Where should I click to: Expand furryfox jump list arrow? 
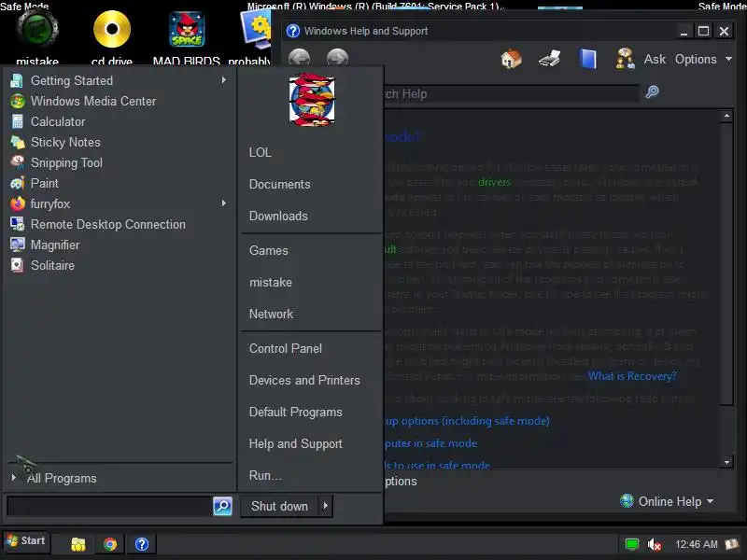pyautogui.click(x=224, y=203)
